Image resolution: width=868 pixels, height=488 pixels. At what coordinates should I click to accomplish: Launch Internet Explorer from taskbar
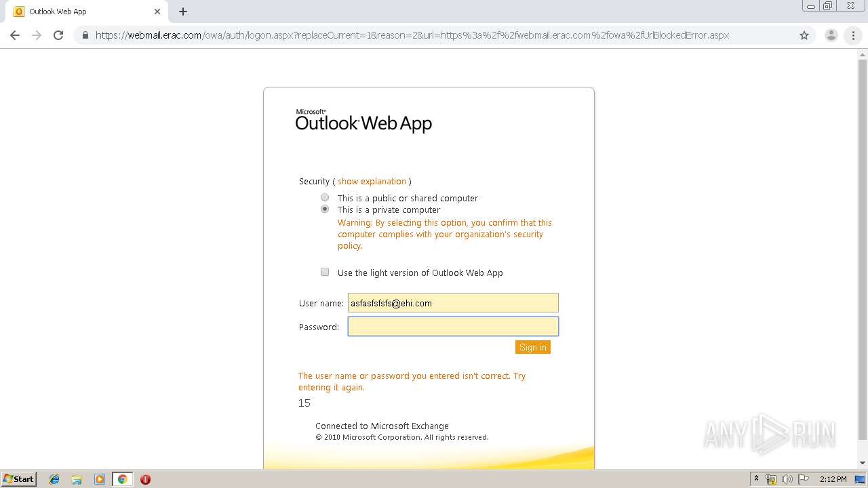coord(54,479)
